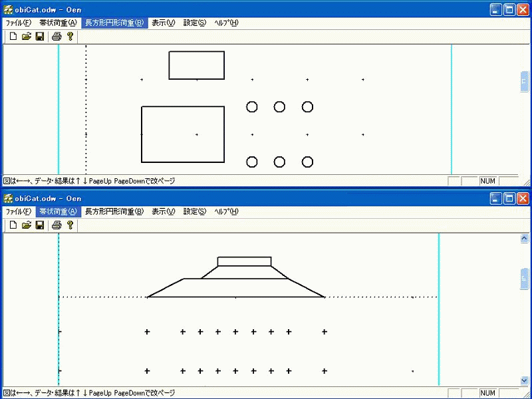Image resolution: width=532 pixels, height=399 pixels.
Task: Click the New file icon in upper window
Action: (x=13, y=37)
